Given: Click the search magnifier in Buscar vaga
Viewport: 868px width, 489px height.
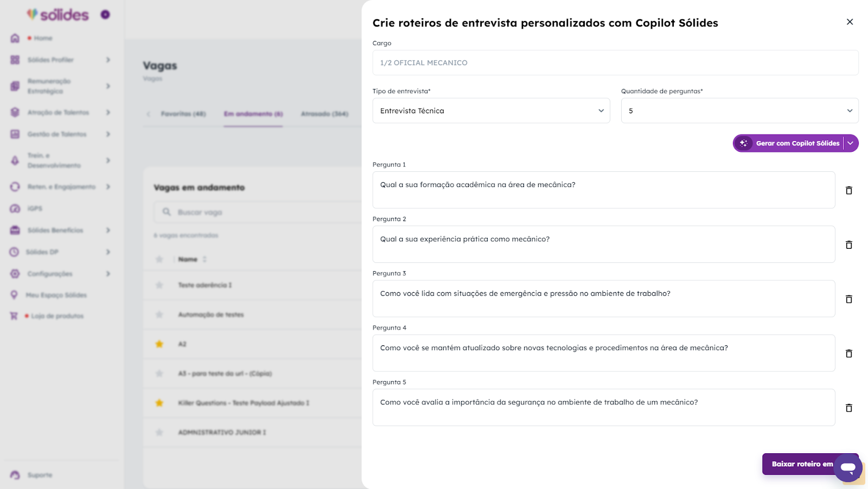Looking at the screenshot, I should point(167,212).
